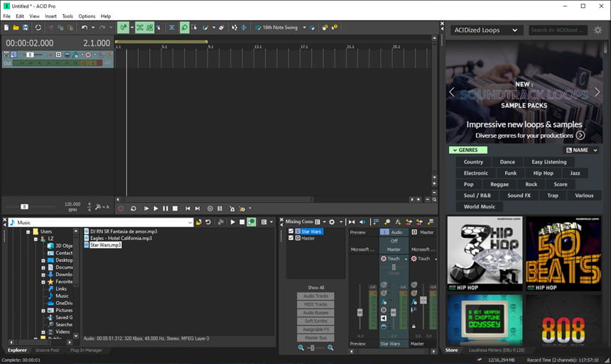This screenshot has width=611, height=364.
Task: Save project with the floppy disk icon
Action: tap(26, 28)
